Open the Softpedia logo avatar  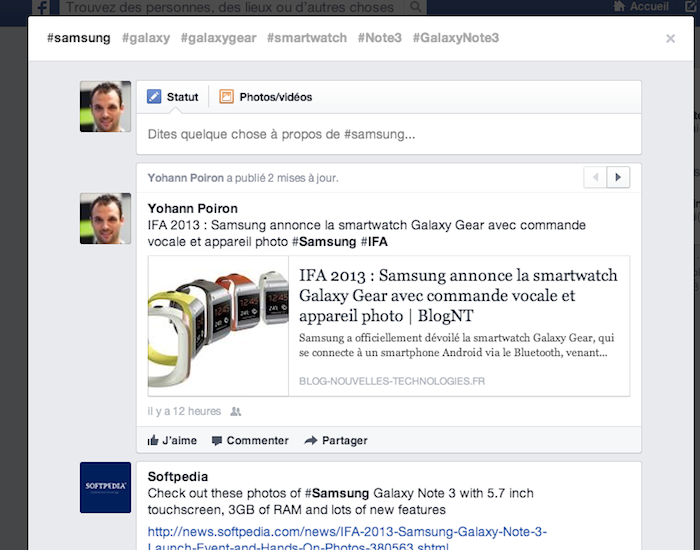(x=105, y=487)
